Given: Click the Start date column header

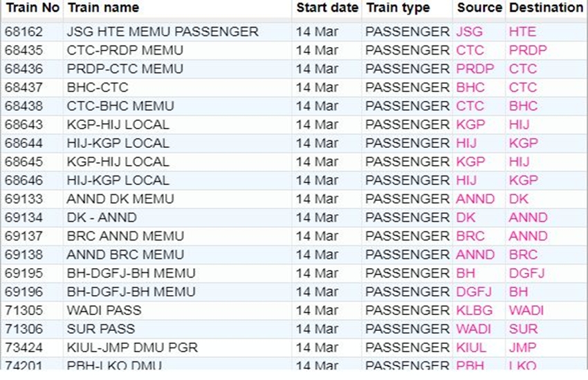Looking at the screenshot, I should pos(327,8).
